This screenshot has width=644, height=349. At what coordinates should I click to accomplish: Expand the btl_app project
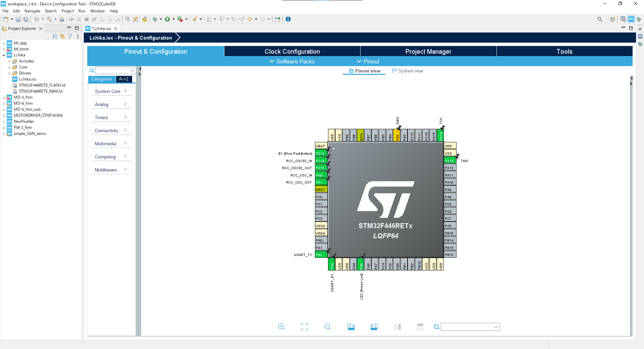click(4, 43)
